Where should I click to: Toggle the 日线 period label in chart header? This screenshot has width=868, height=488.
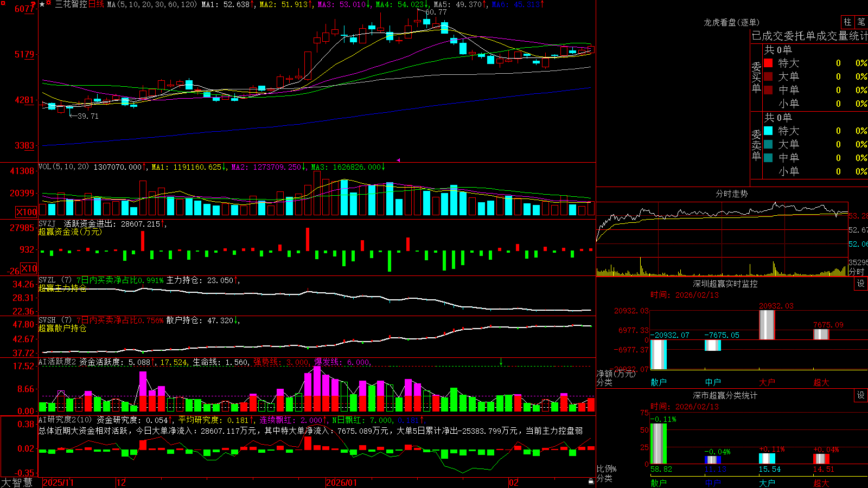(96, 4)
